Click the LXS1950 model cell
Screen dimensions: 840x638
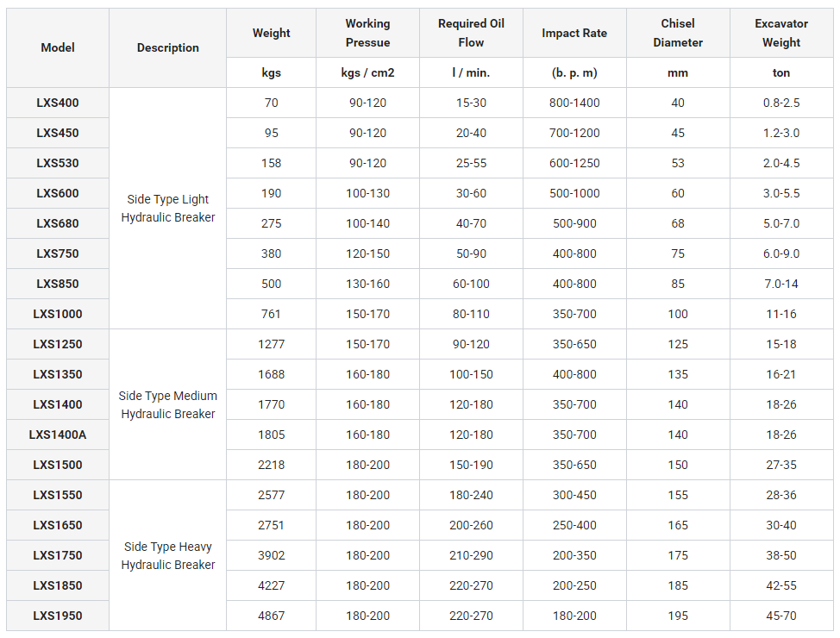click(58, 616)
